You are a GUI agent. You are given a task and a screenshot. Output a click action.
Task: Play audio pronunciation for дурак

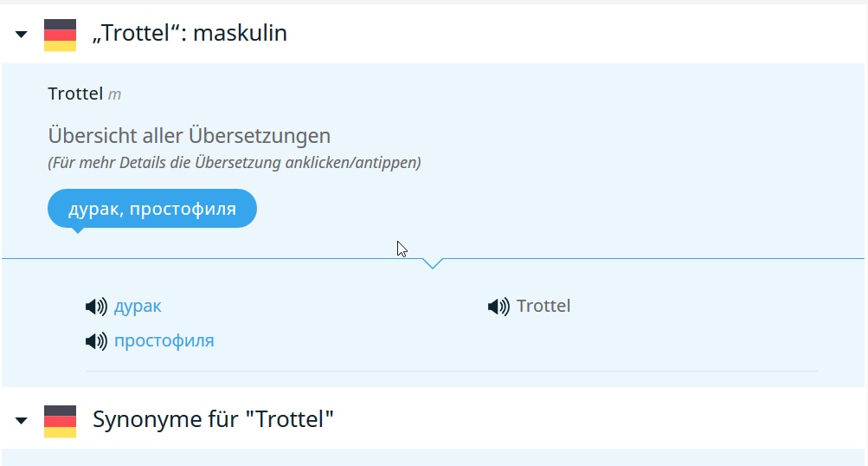tap(96, 306)
